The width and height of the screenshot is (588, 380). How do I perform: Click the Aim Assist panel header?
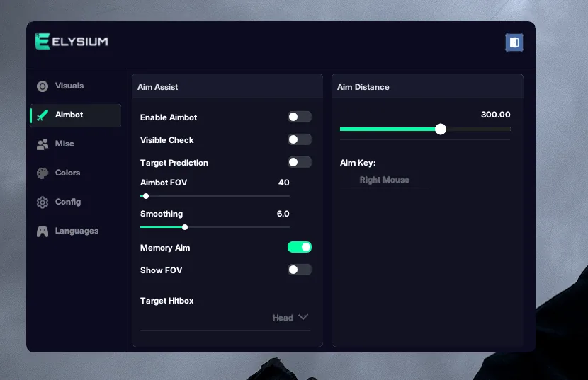pyautogui.click(x=227, y=86)
